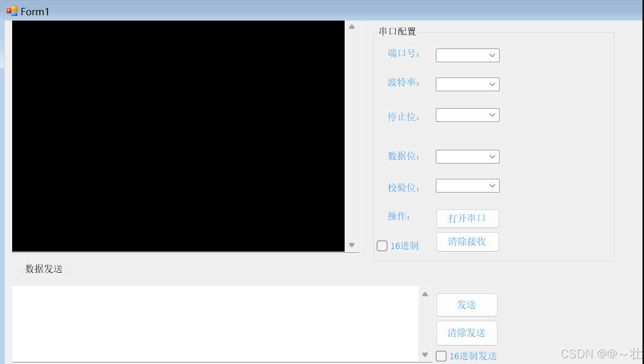Image resolution: width=644 pixels, height=364 pixels.
Task: Open the 校验位 parity dropdown
Action: (x=467, y=186)
